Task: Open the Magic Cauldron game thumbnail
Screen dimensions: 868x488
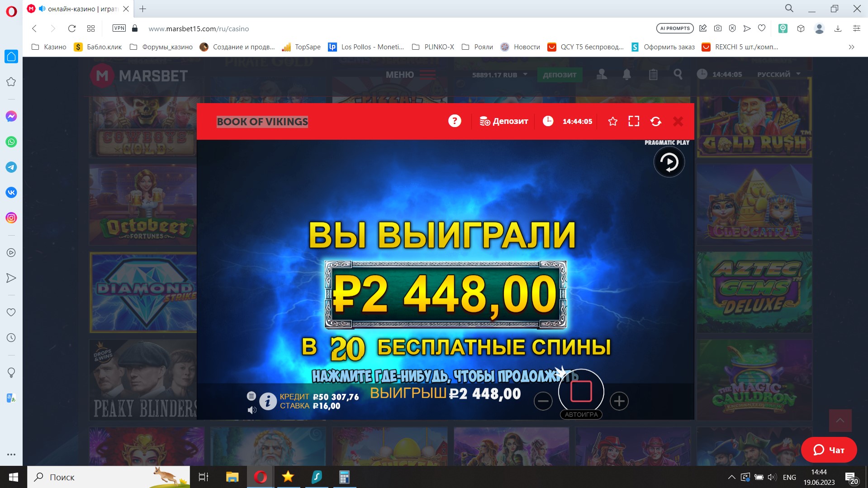Action: tap(754, 380)
